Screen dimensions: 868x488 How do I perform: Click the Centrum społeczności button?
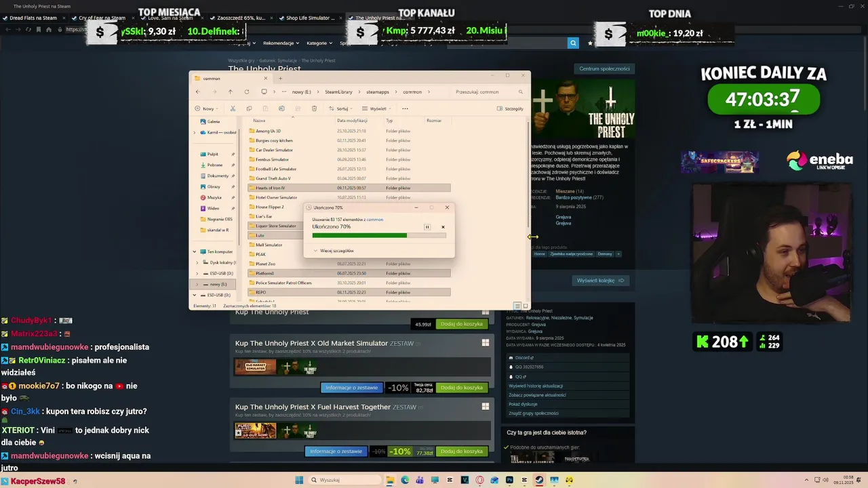coord(604,68)
